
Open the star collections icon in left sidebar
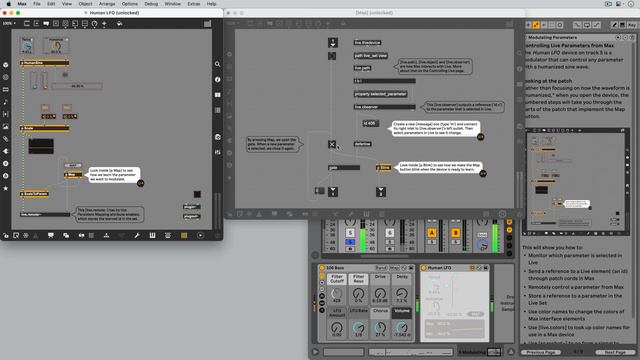tap(6, 188)
